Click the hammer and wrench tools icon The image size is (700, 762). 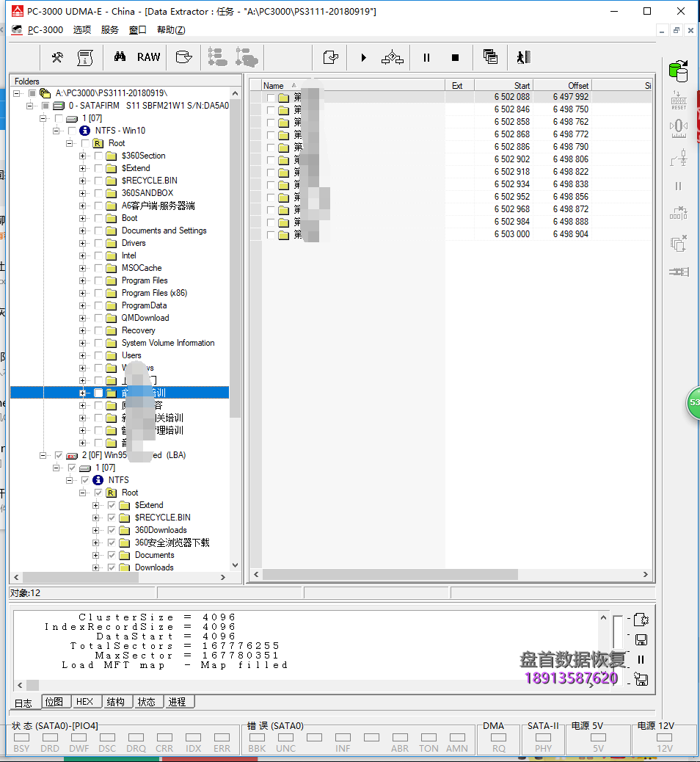pyautogui.click(x=57, y=57)
